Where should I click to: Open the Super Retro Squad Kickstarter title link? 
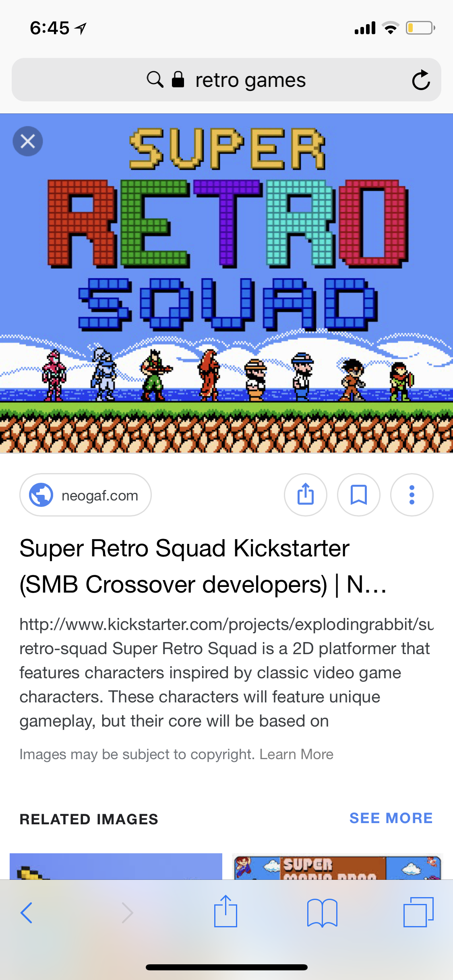[x=203, y=566]
